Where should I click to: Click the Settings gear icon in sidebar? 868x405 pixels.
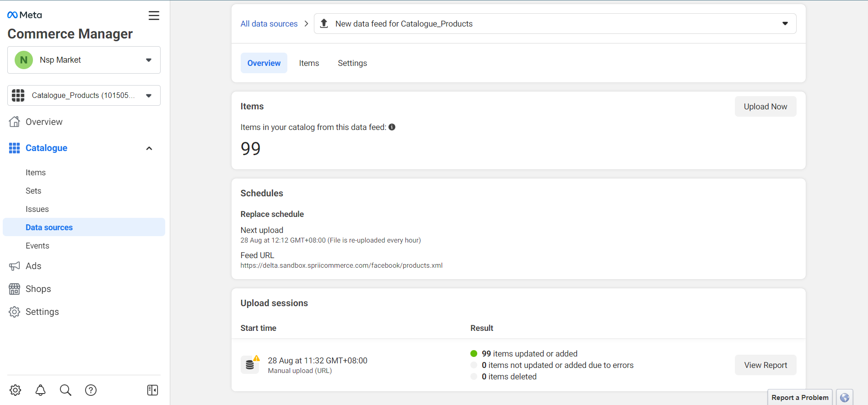coord(15,312)
